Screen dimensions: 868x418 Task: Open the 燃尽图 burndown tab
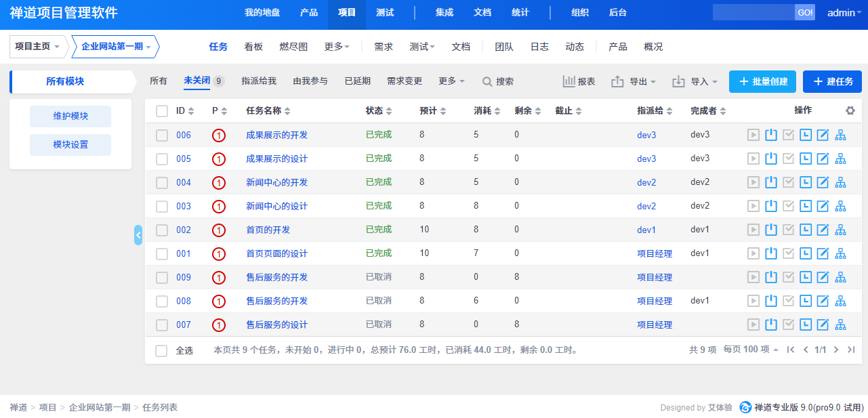click(293, 47)
